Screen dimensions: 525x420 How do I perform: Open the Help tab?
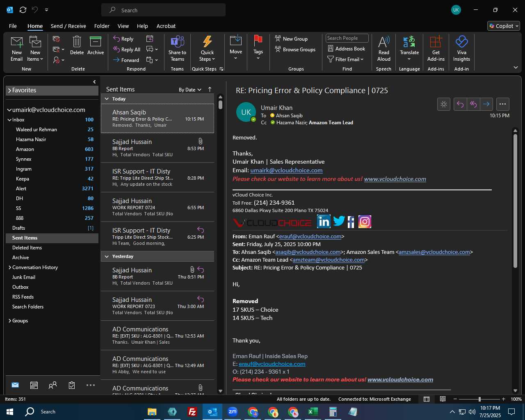(142, 26)
